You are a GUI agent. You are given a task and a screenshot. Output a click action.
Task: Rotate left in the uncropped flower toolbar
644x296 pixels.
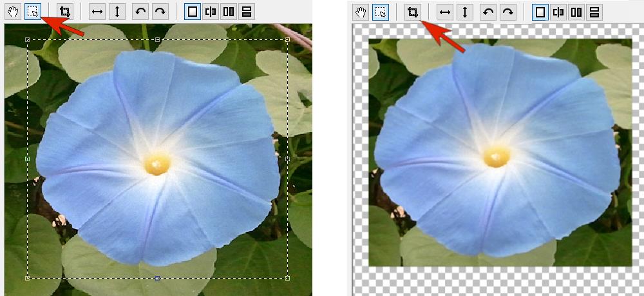[x=140, y=12]
